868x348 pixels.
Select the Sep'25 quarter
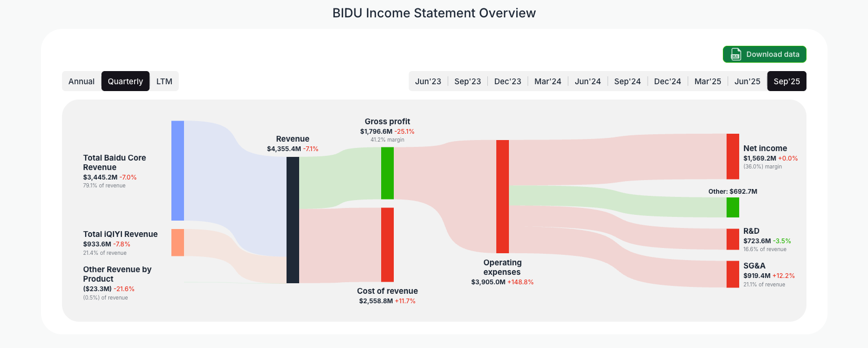click(787, 81)
